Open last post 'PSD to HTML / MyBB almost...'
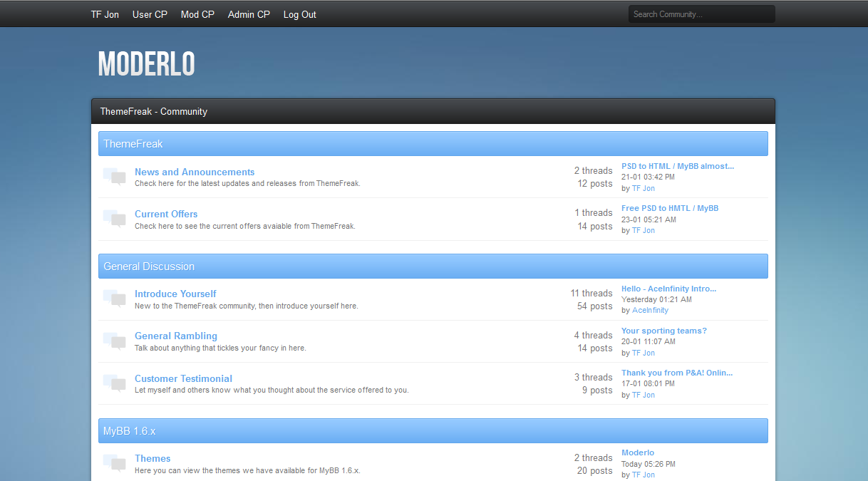Image resolution: width=868 pixels, height=481 pixels. click(678, 166)
